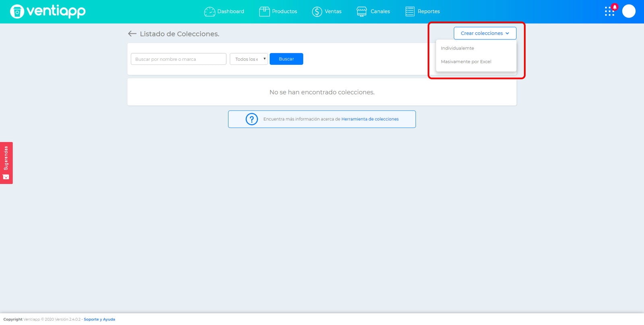644x325 pixels.
Task: Click the Buscar button
Action: [286, 59]
